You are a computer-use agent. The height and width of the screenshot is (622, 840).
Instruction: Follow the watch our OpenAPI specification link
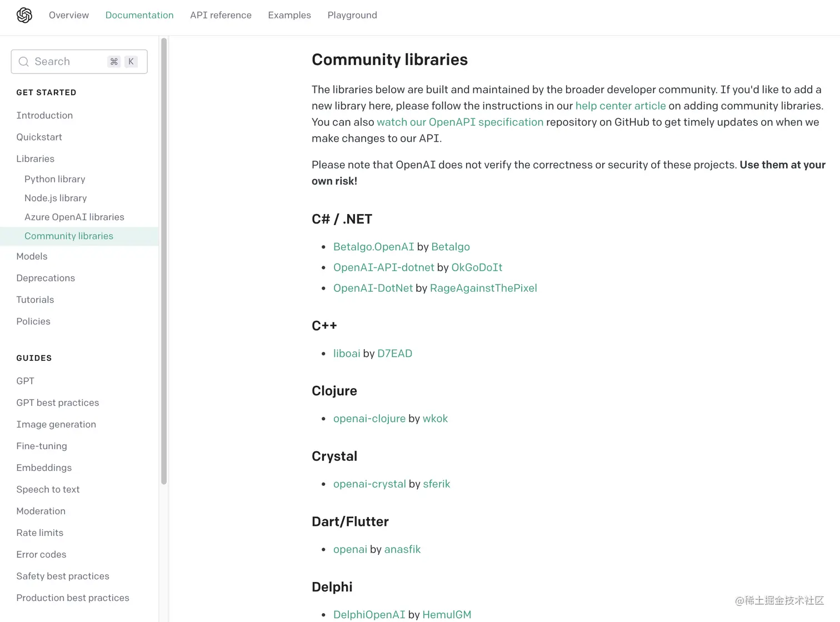point(460,122)
